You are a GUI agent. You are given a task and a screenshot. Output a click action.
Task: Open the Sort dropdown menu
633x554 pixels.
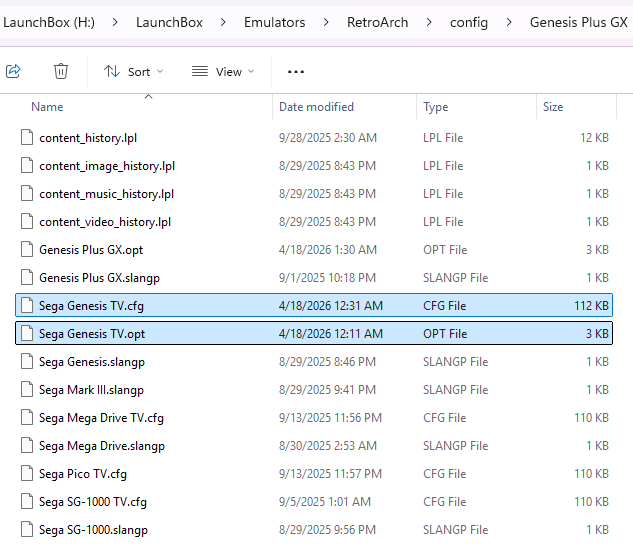tap(134, 72)
